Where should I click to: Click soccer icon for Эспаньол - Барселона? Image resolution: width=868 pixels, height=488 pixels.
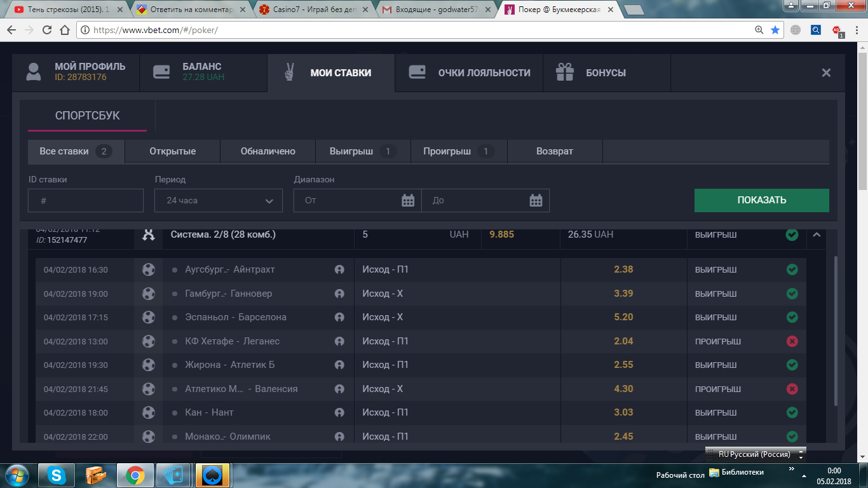pos(149,317)
